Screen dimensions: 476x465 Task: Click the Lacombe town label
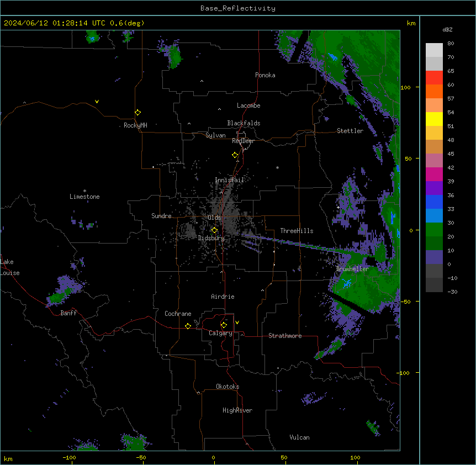(x=248, y=105)
